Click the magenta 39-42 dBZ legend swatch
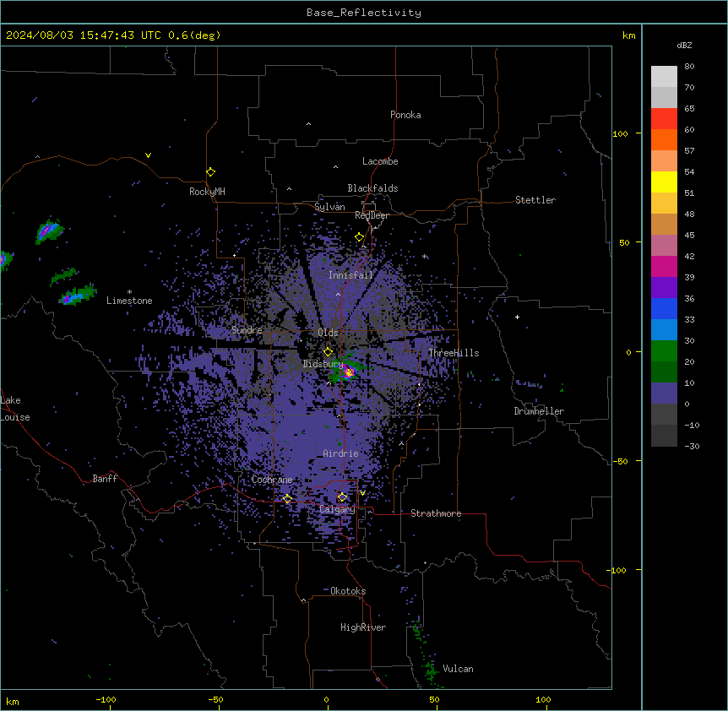Viewport: 728px width, 711px height. tap(664, 266)
